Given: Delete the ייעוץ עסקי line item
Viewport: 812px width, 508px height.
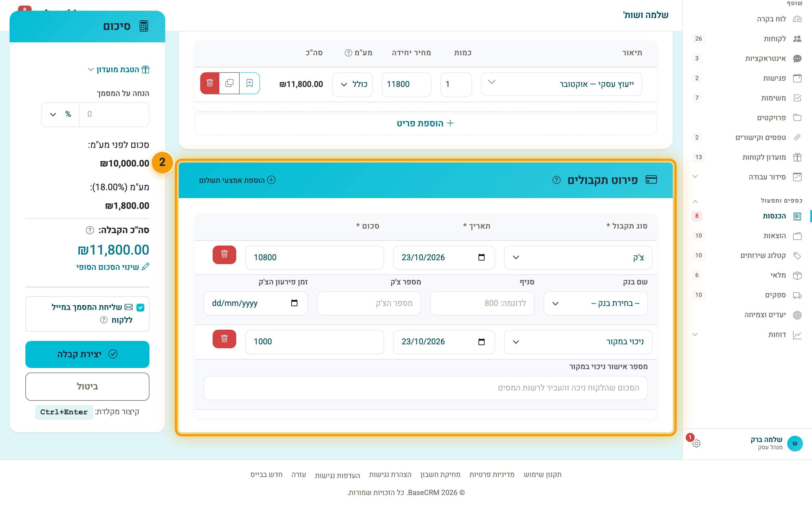Looking at the screenshot, I should pyautogui.click(x=210, y=83).
